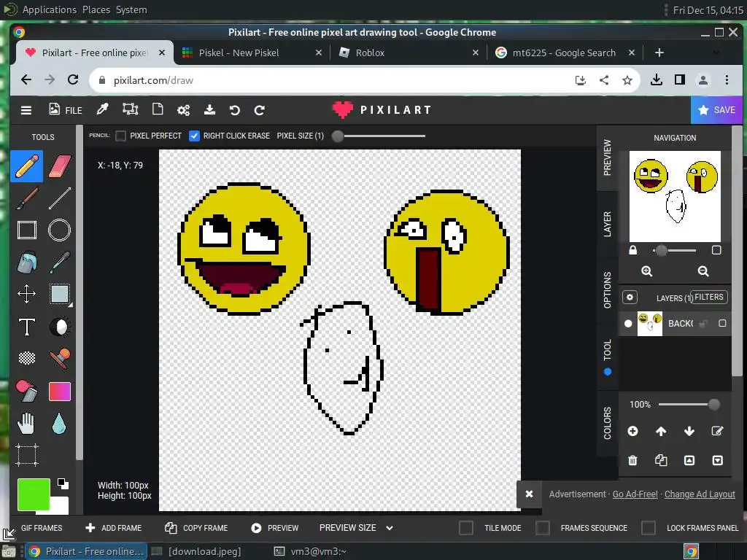Select the Line tool
This screenshot has height=560, width=747.
coord(60,198)
